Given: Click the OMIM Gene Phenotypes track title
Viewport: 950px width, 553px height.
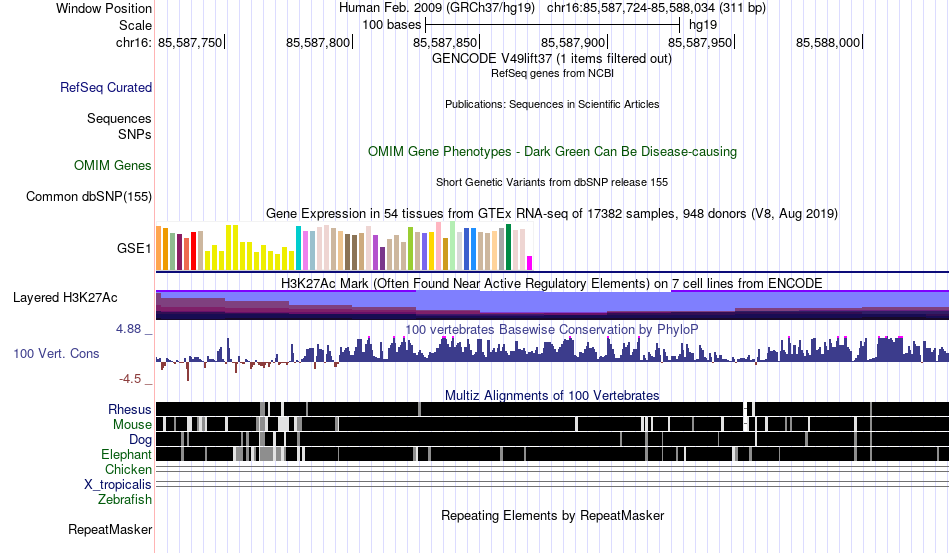Looking at the screenshot, I should [x=552, y=151].
